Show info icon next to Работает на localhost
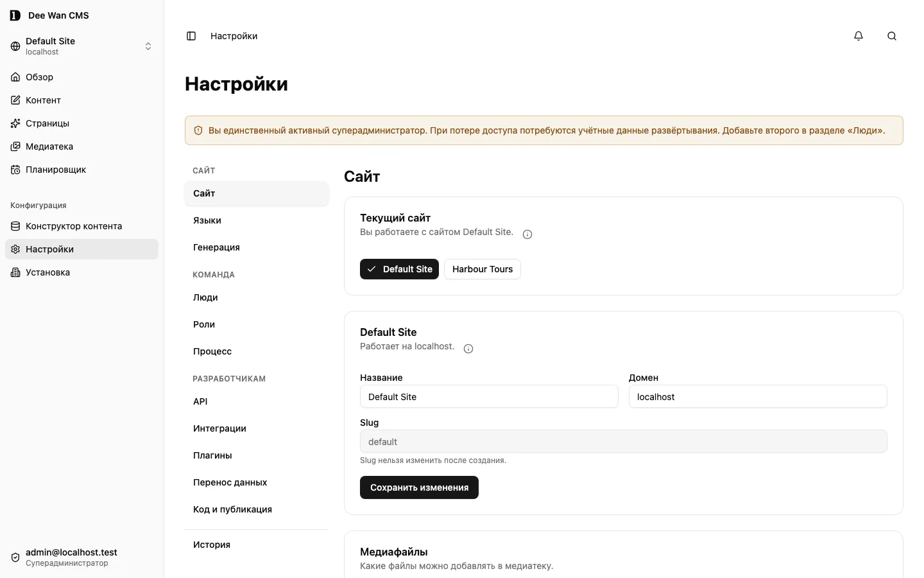 [468, 349]
